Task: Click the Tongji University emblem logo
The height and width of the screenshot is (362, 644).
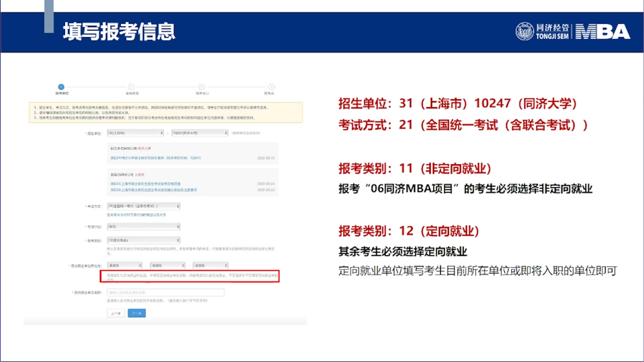Action: click(524, 32)
